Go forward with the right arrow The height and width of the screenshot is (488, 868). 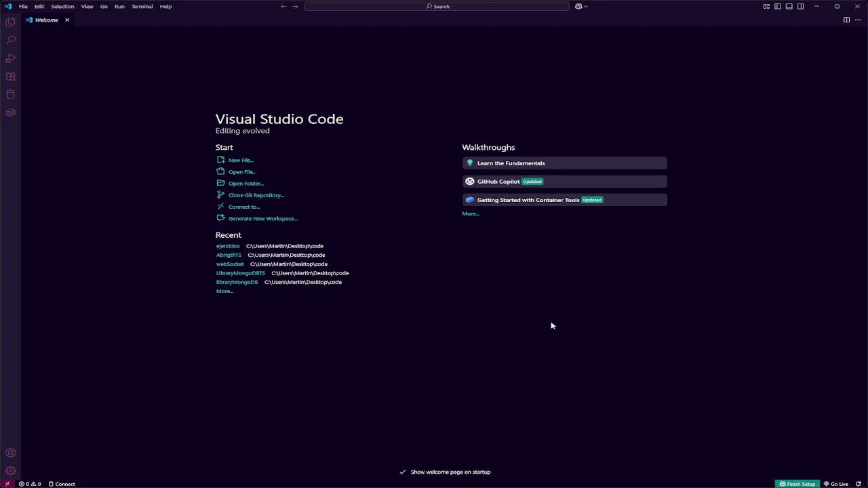295,6
